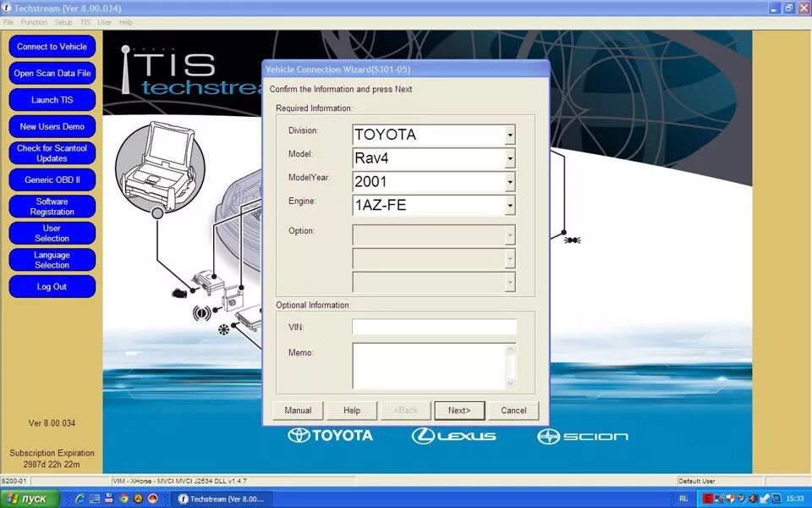The height and width of the screenshot is (508, 812).
Task: Click the Subscription Expiration countdown text
Action: [x=52, y=459]
